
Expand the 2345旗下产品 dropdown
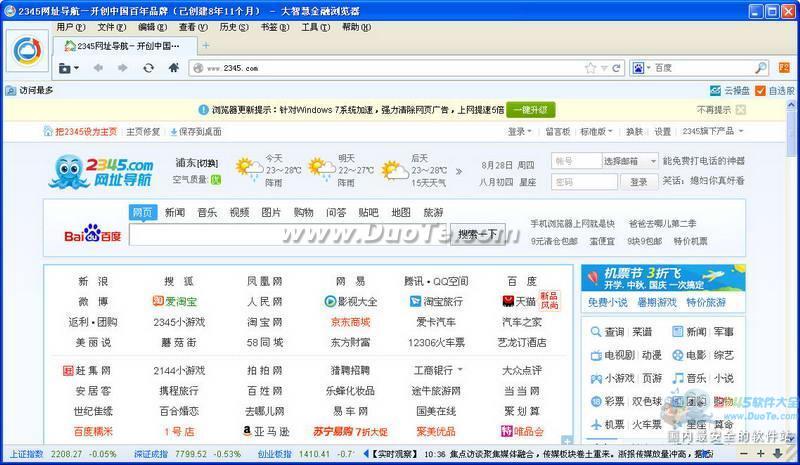click(713, 131)
